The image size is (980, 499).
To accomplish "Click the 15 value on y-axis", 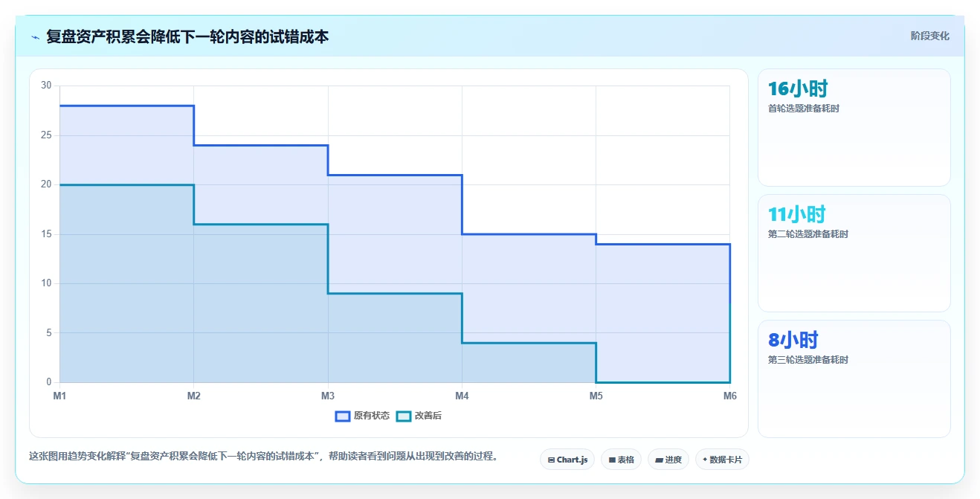I will [x=46, y=234].
